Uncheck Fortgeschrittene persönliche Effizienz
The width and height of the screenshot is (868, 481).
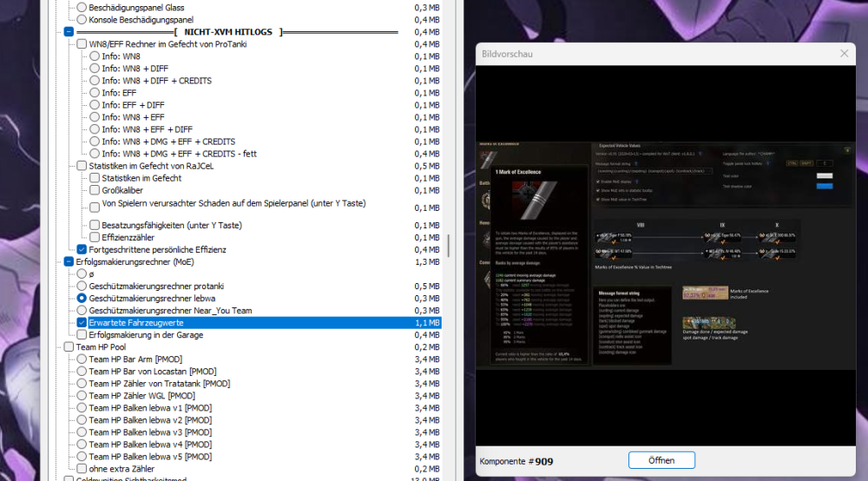(82, 249)
